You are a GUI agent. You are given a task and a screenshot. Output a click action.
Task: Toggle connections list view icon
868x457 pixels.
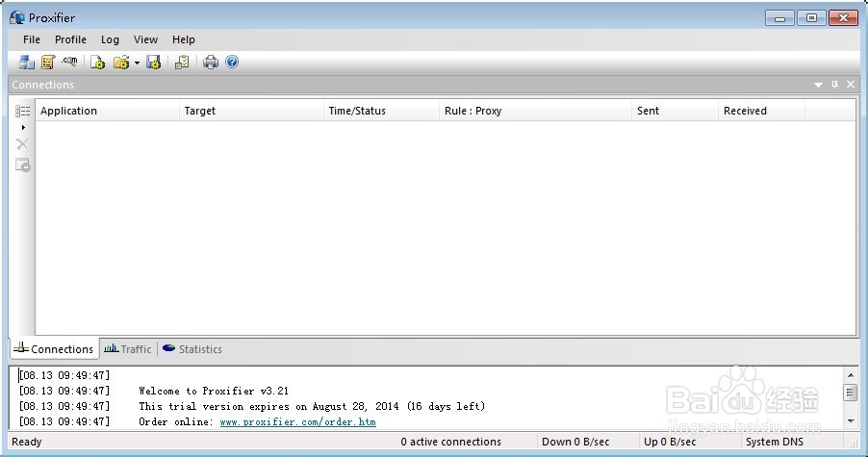[x=23, y=112]
